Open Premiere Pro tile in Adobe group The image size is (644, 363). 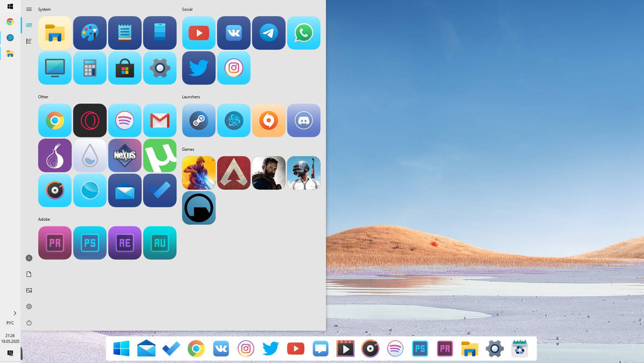tap(55, 243)
